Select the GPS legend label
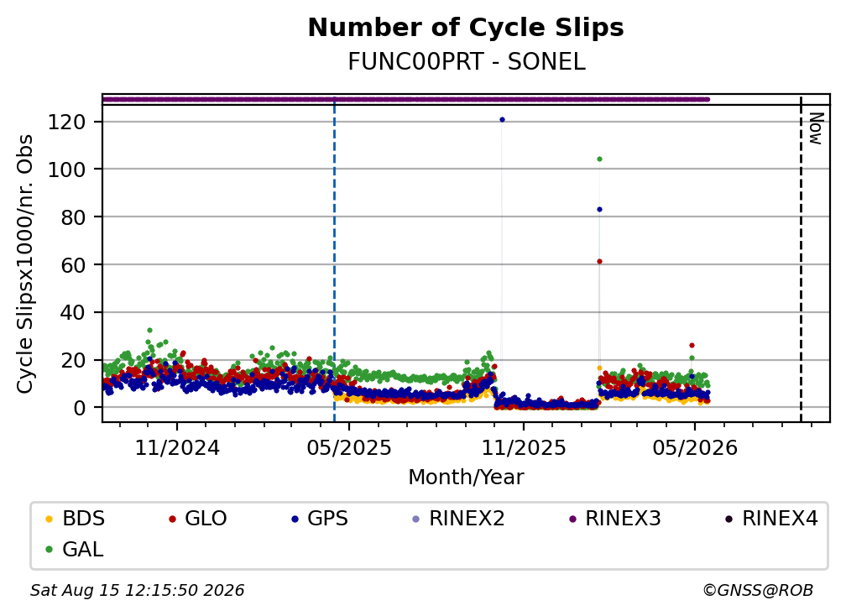Viewport: 846px width, 616px height. tap(327, 519)
